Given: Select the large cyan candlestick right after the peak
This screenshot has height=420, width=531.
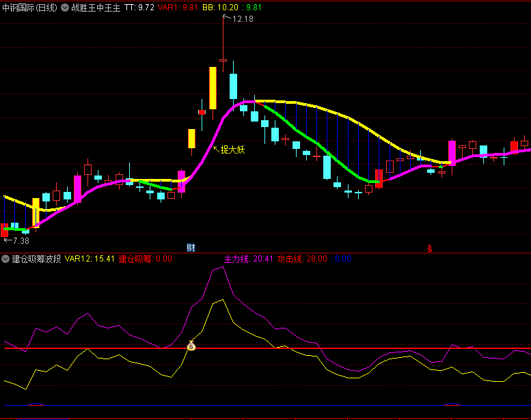Looking at the screenshot, I should 233,86.
